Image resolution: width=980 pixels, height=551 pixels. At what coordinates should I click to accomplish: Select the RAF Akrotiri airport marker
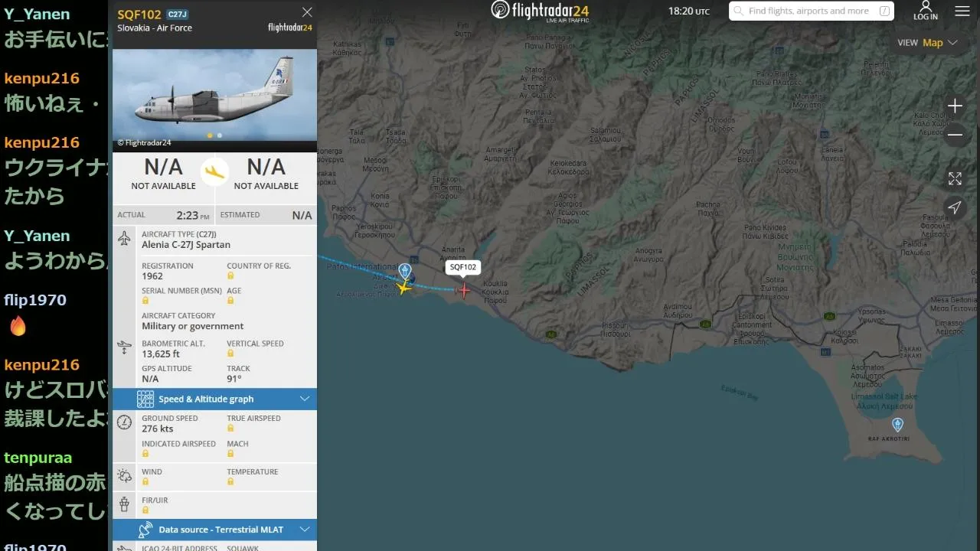pyautogui.click(x=897, y=424)
